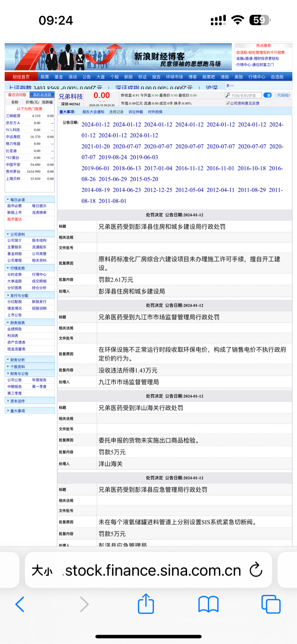Select 贵州茅台 in hot stocks list
The width and height of the screenshot is (297, 644).
(x=13, y=172)
